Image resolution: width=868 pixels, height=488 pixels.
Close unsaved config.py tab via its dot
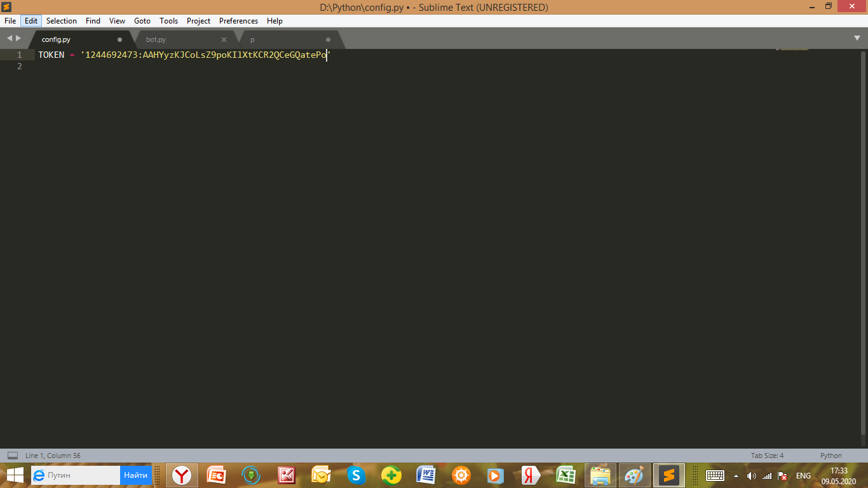(119, 39)
